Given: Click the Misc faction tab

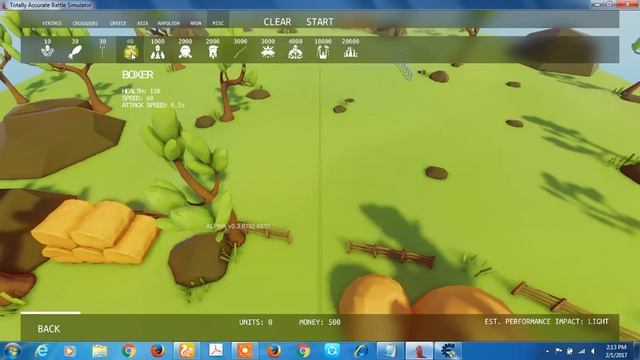Looking at the screenshot, I should click(218, 23).
